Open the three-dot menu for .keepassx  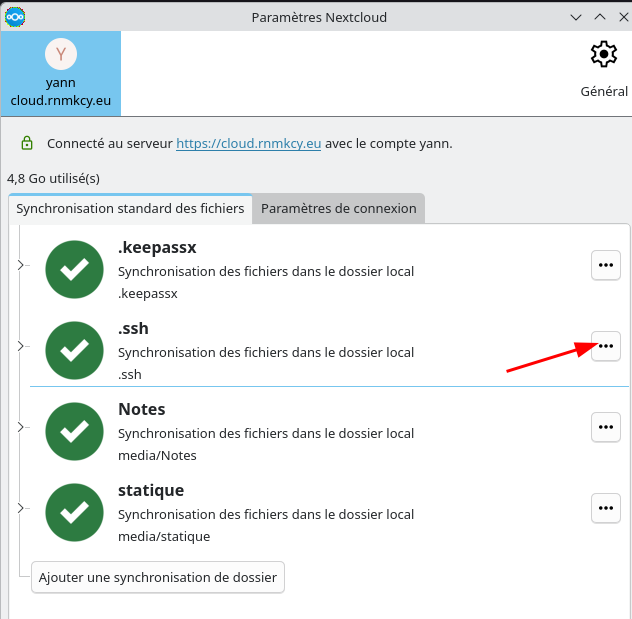pos(605,265)
